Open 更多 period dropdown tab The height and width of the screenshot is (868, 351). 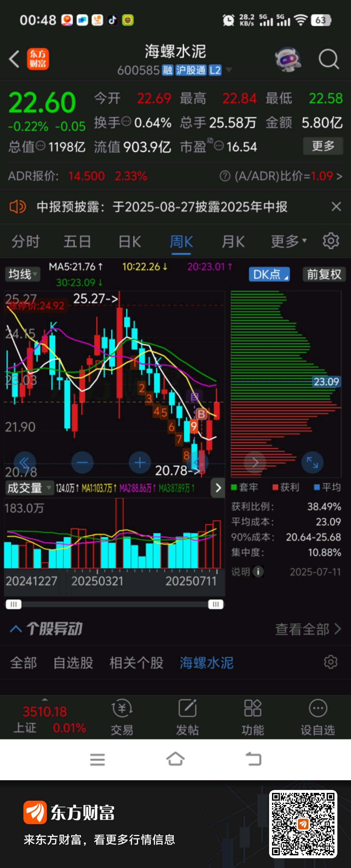click(x=289, y=241)
